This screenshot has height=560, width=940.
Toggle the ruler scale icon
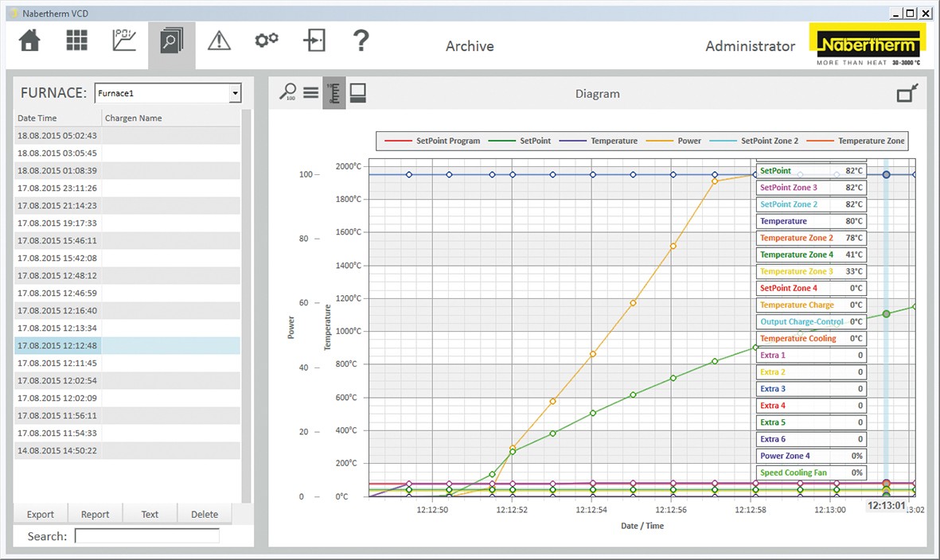[x=334, y=93]
